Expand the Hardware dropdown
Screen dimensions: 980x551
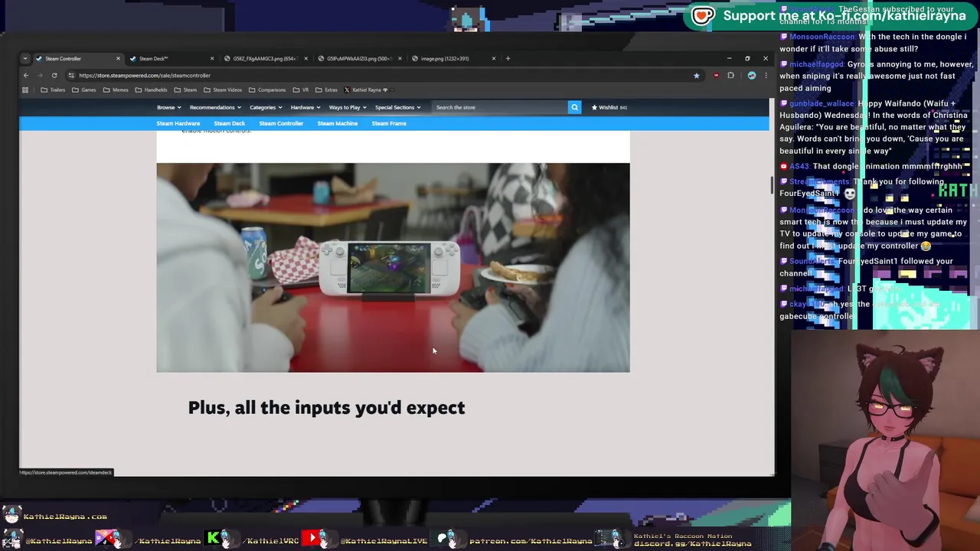tap(305, 107)
